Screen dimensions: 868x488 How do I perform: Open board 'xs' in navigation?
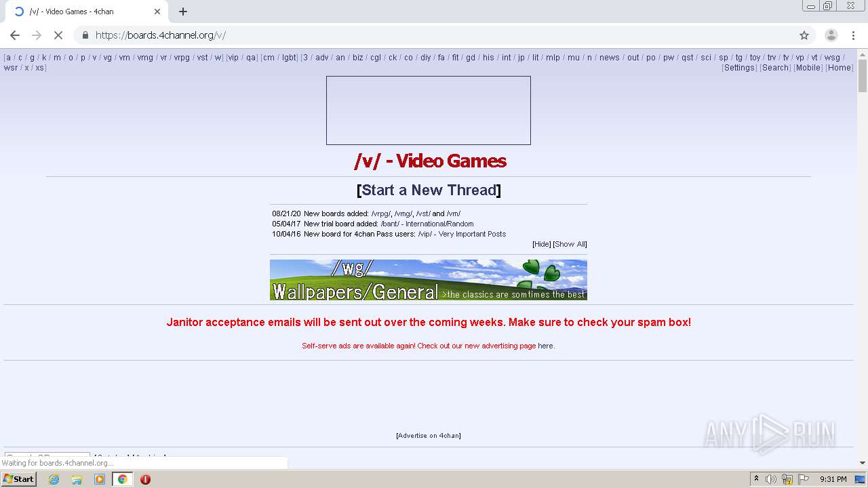click(x=39, y=68)
